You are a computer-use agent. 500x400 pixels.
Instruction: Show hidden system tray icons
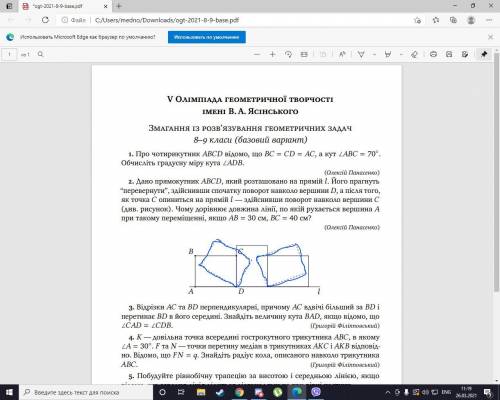pos(388,392)
